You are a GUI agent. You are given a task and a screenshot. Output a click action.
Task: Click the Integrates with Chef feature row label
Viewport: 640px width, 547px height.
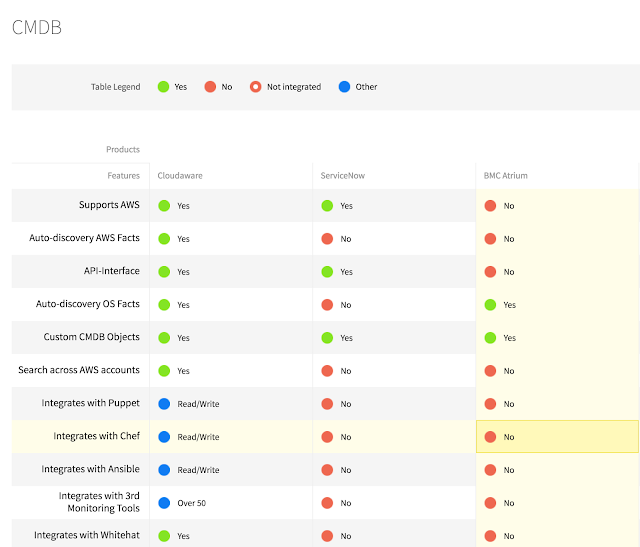(96, 437)
